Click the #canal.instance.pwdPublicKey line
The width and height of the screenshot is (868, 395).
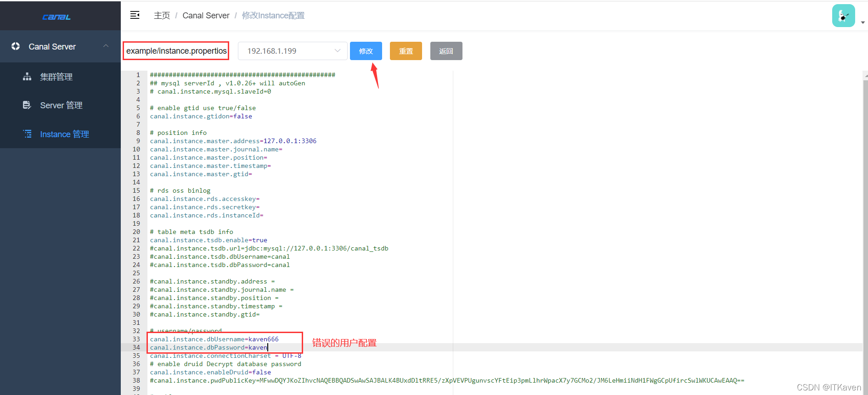[447, 380]
